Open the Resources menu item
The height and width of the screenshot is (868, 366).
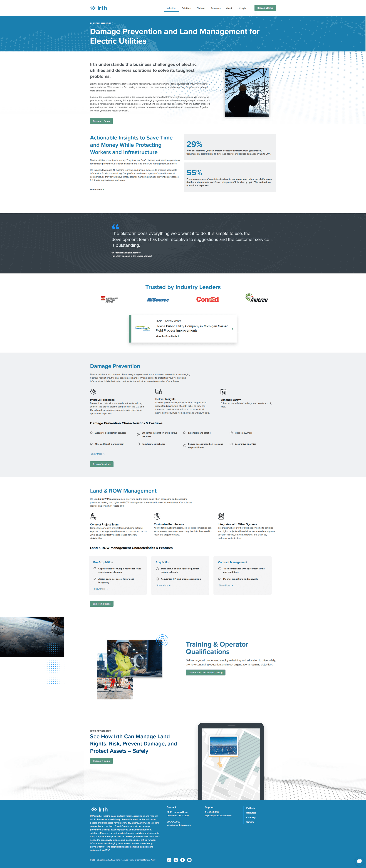pyautogui.click(x=216, y=8)
